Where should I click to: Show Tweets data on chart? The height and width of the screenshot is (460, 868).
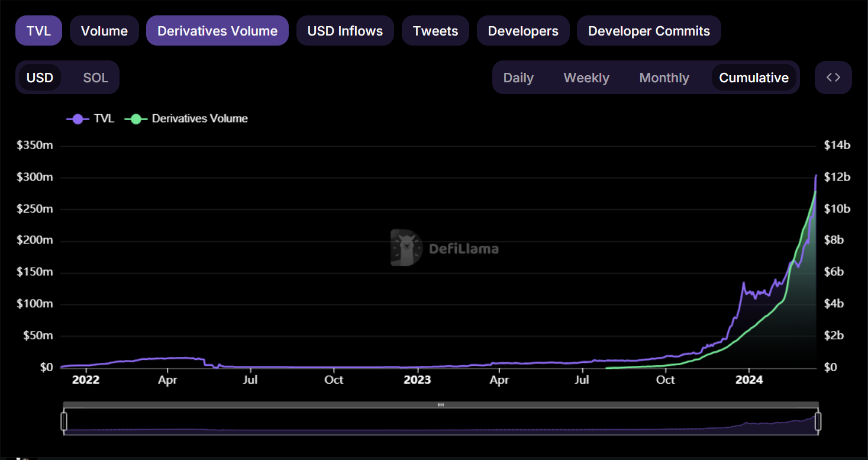435,31
